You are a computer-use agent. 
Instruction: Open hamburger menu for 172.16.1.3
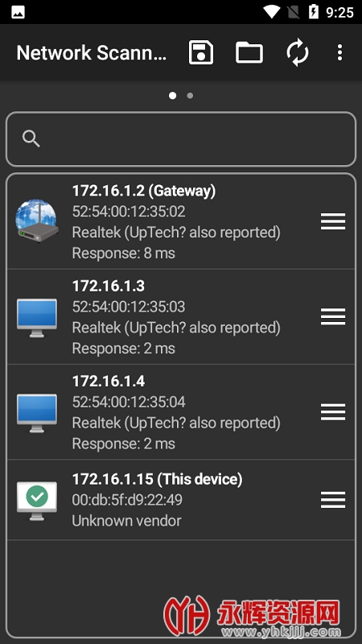pyautogui.click(x=333, y=316)
